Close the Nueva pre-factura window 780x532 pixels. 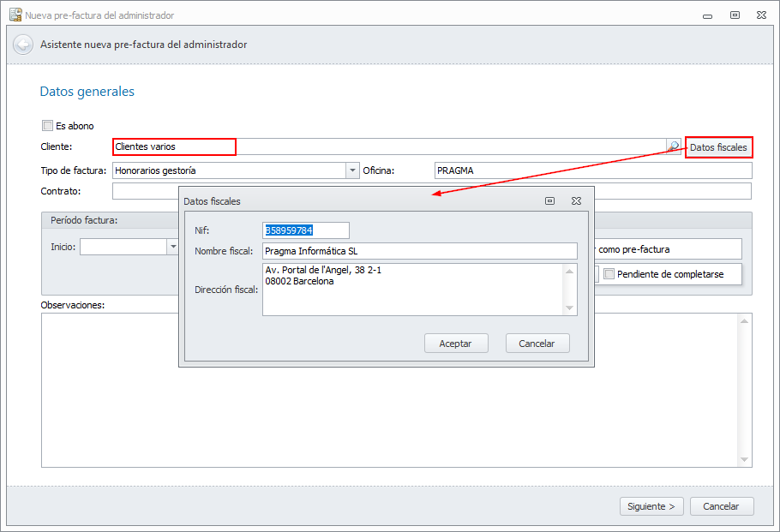pyautogui.click(x=761, y=15)
